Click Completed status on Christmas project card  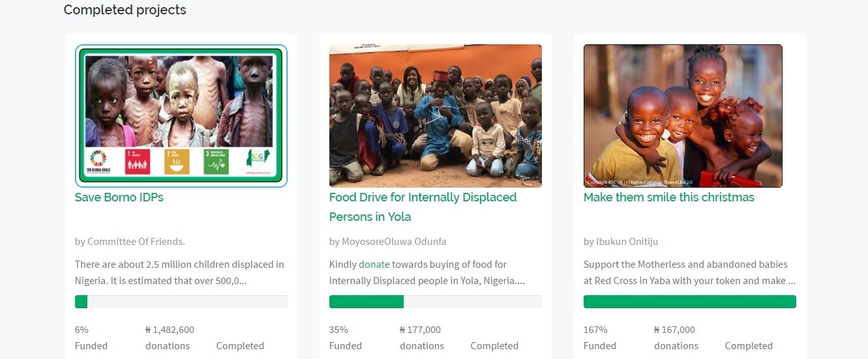[749, 346]
